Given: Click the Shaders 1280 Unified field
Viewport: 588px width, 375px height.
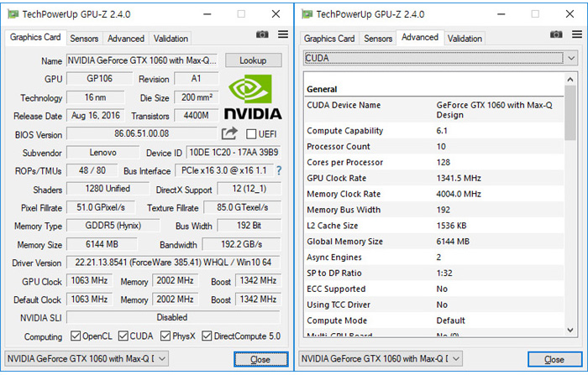Looking at the screenshot, I should [108, 189].
